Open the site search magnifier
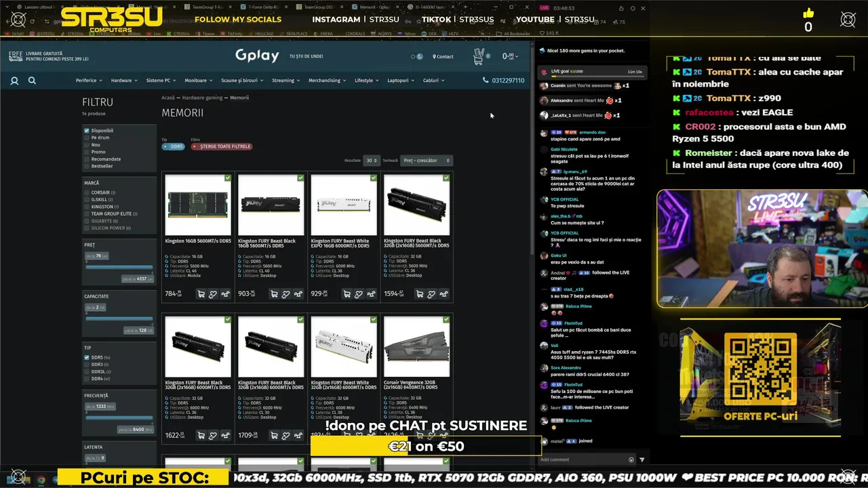The image size is (868, 488). click(32, 81)
